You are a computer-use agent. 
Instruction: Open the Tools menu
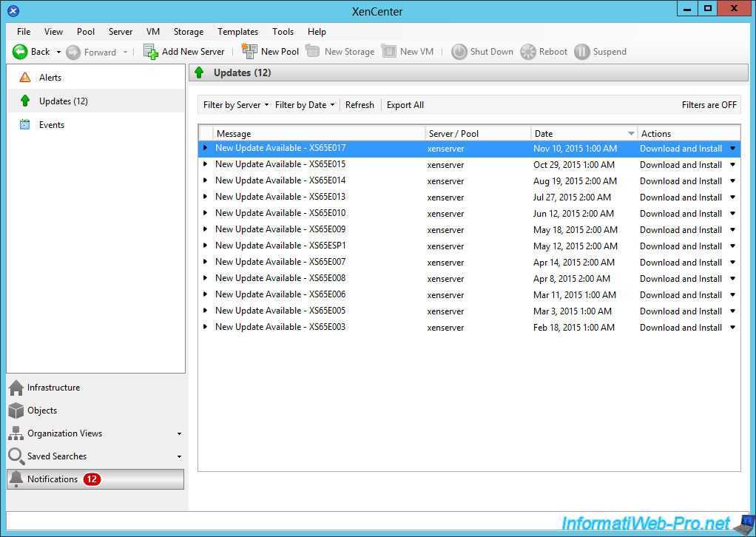click(283, 31)
